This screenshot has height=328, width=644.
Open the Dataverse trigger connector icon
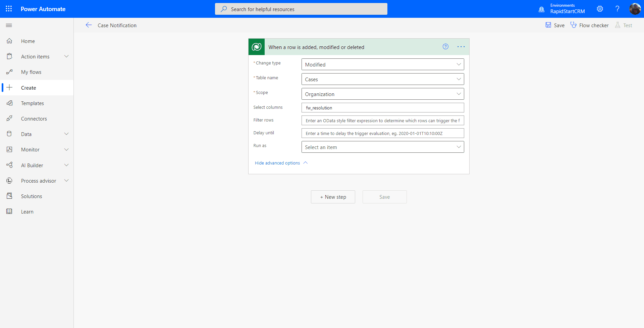pyautogui.click(x=256, y=47)
